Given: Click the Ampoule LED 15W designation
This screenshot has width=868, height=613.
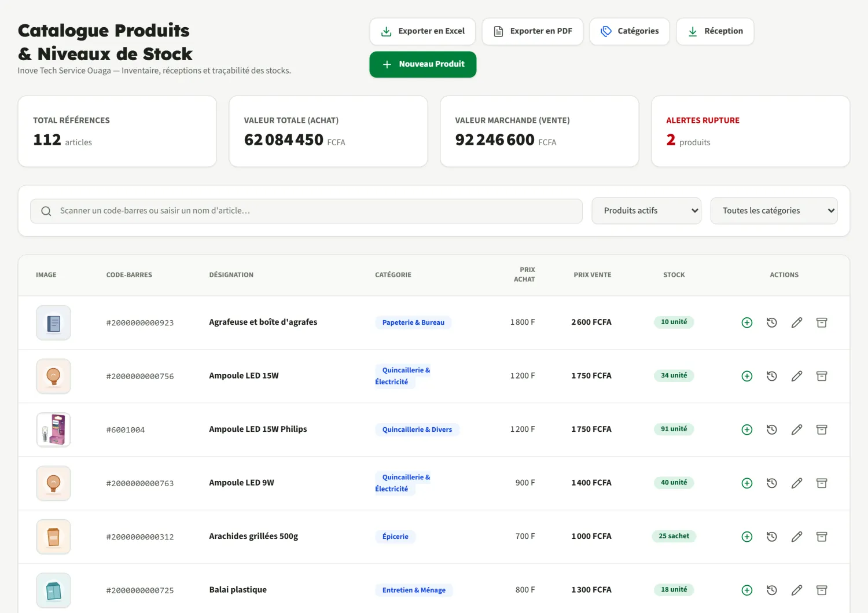Looking at the screenshot, I should (244, 376).
